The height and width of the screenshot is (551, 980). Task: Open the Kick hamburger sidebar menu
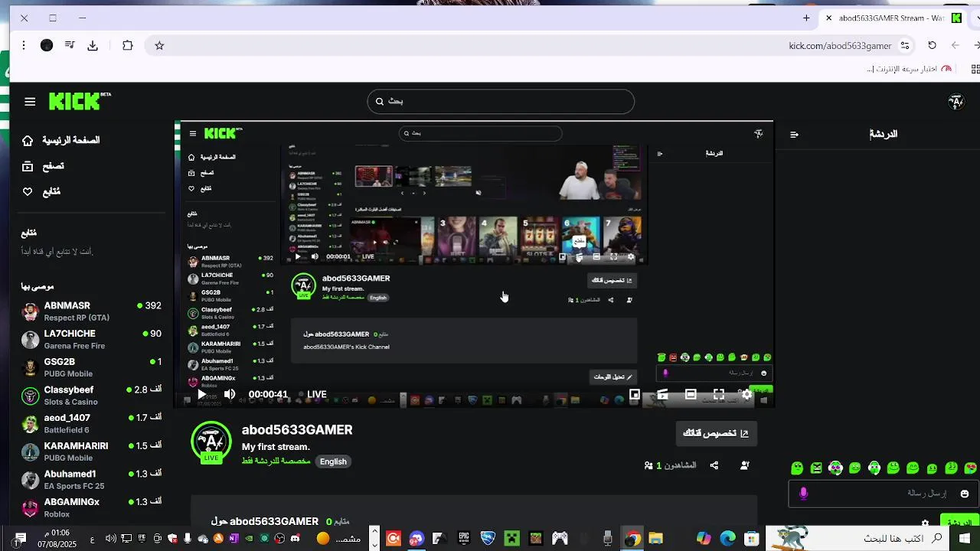30,101
